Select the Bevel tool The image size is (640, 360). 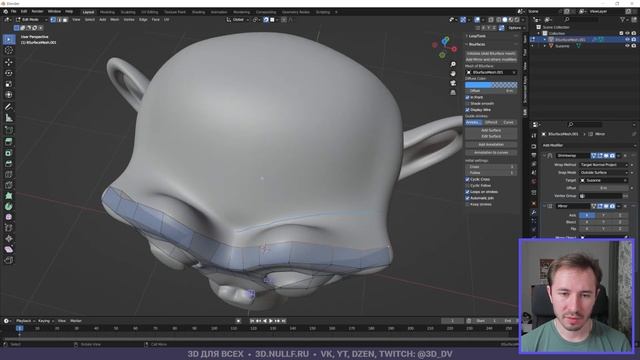pos(9,164)
